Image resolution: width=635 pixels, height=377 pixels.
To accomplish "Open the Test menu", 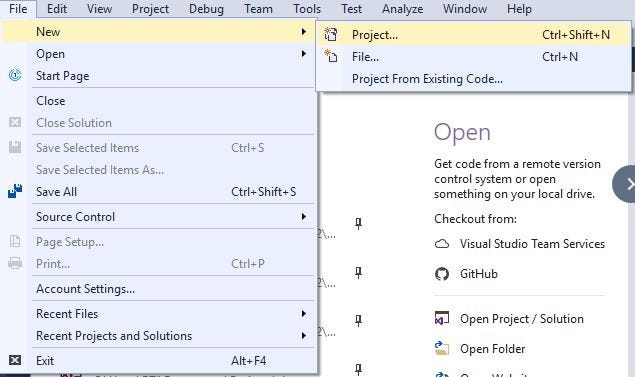I will click(x=351, y=9).
